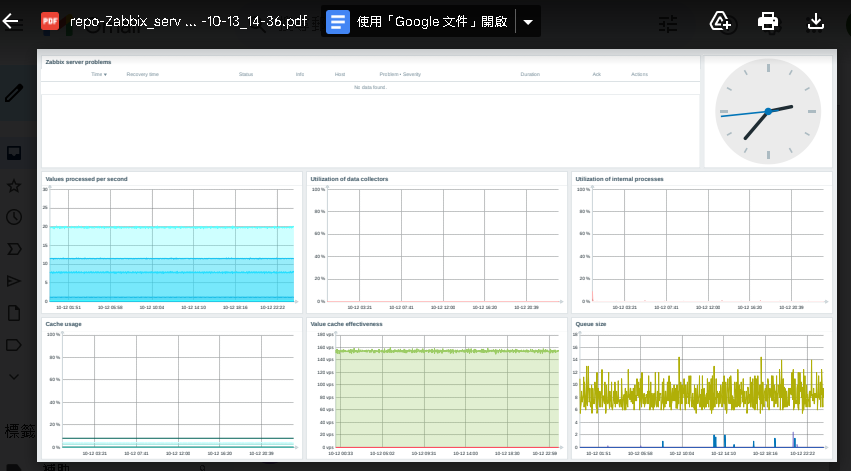
Task: Click the blue Google Docs icon
Action: [x=338, y=22]
